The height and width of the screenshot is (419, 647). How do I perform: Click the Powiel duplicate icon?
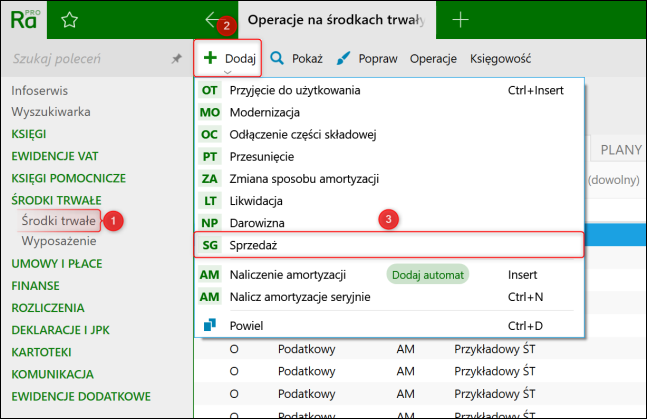point(210,325)
